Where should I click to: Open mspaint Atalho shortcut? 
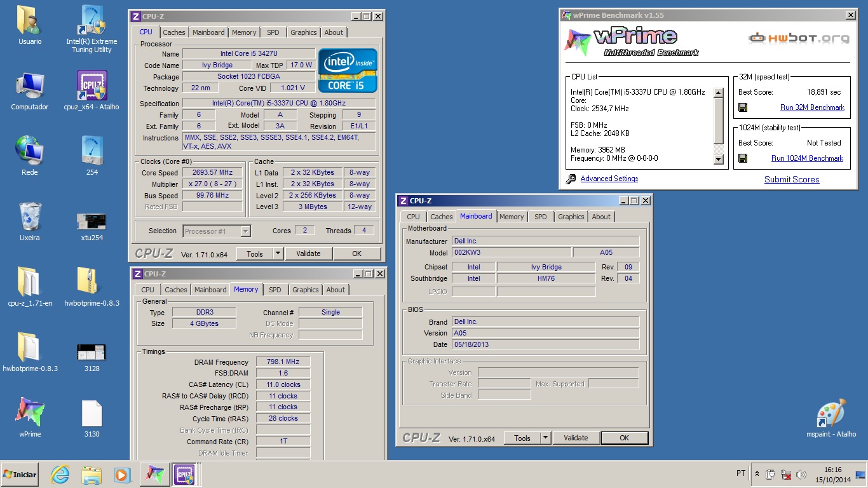click(x=832, y=418)
